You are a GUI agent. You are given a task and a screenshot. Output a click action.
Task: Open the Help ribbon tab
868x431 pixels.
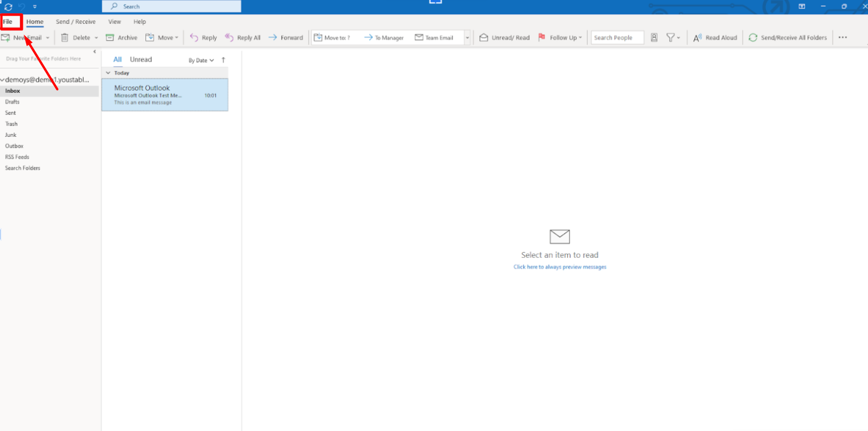pos(140,22)
